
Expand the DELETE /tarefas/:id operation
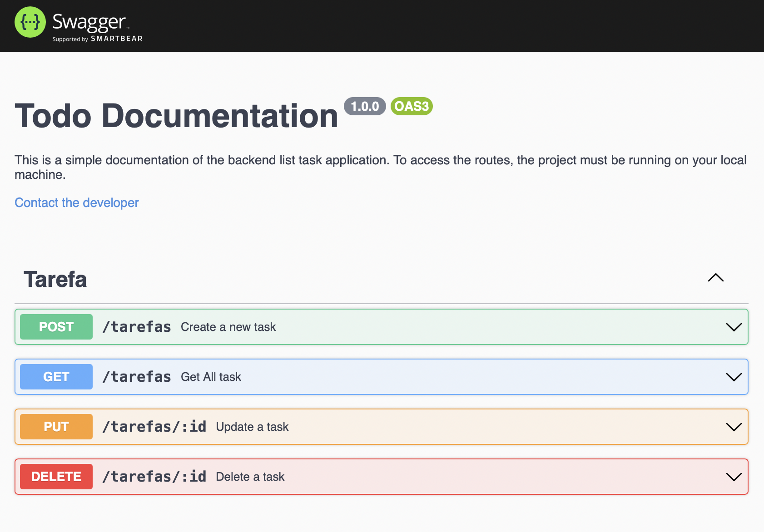pos(732,476)
